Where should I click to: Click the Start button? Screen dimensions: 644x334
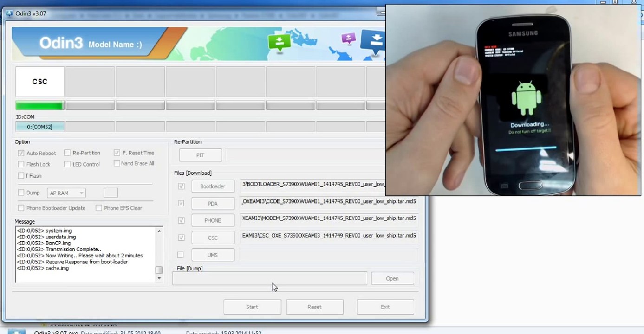(x=252, y=307)
